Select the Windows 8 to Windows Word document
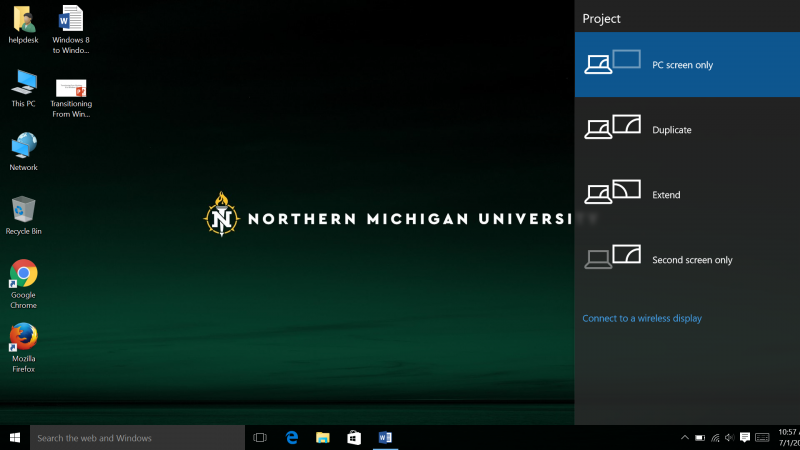The width and height of the screenshot is (800, 450). point(70,20)
